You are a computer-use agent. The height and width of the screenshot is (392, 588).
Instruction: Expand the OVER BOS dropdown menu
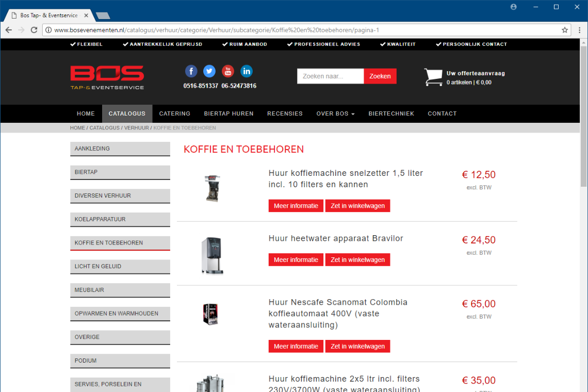pos(335,113)
